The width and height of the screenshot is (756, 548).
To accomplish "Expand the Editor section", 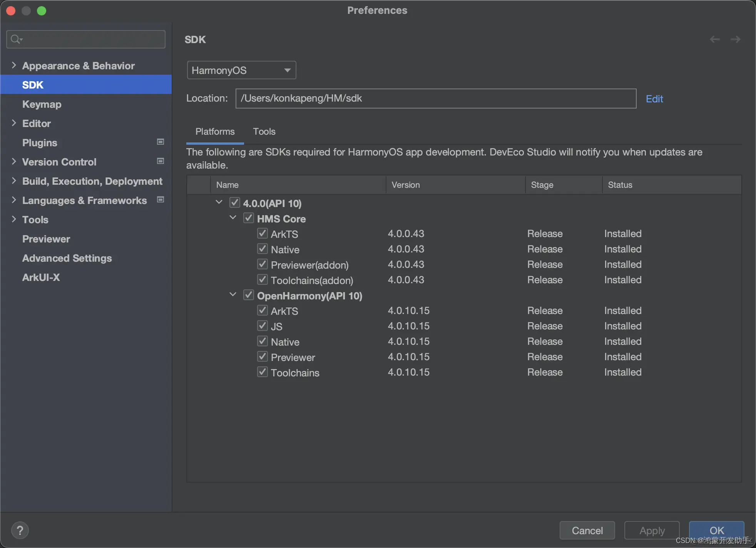I will (14, 123).
